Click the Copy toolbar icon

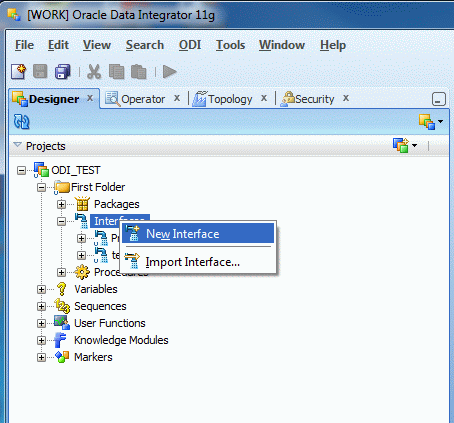(117, 72)
